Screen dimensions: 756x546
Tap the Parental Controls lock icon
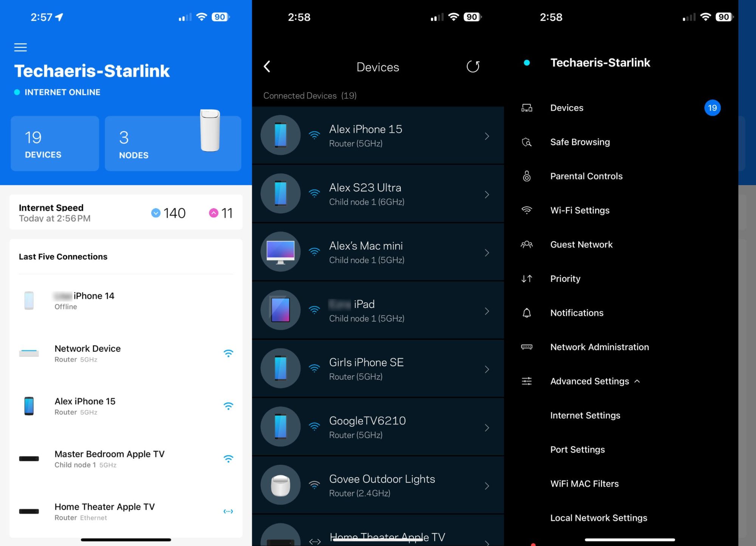[x=527, y=175]
